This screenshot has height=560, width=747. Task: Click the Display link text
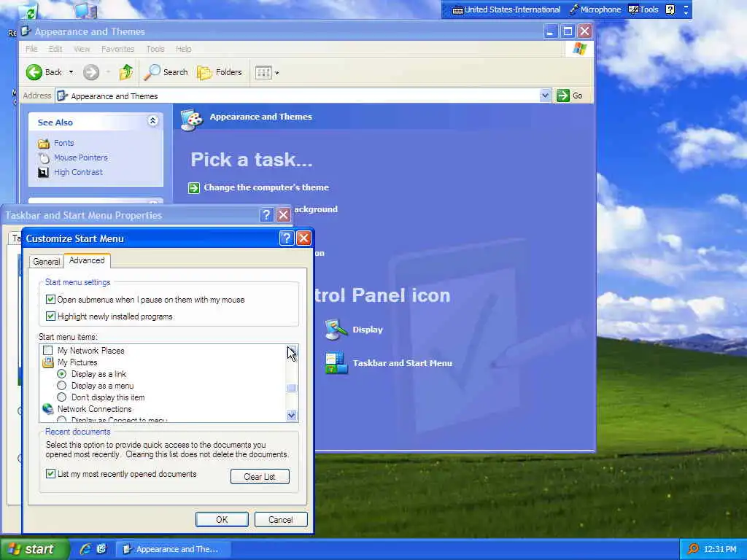(x=368, y=330)
